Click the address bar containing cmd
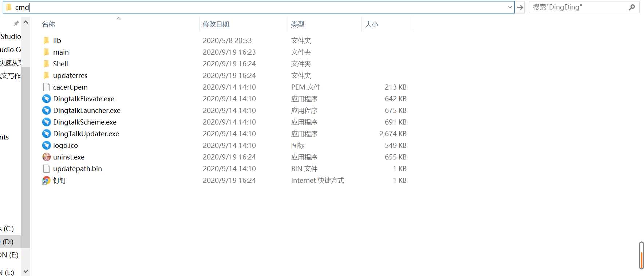This screenshot has width=644, height=276. click(x=258, y=7)
